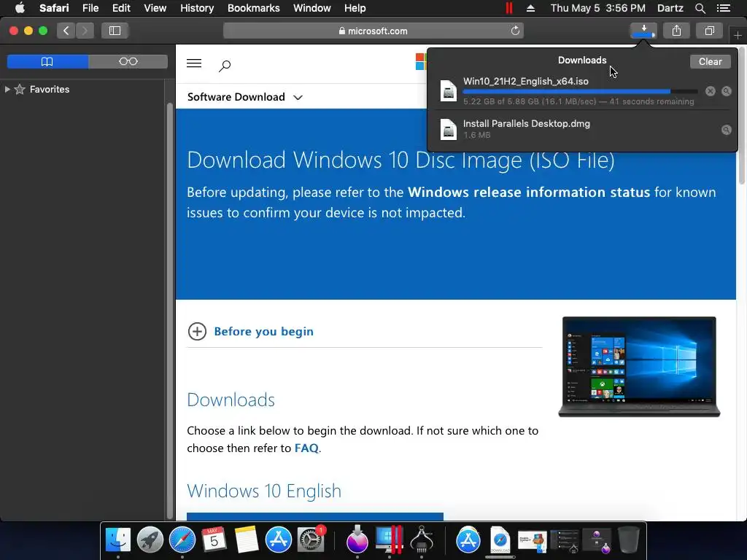Viewport: 747px width, 560px height.
Task: Open the macOS installer icon in the Dock
Action: [x=357, y=540]
